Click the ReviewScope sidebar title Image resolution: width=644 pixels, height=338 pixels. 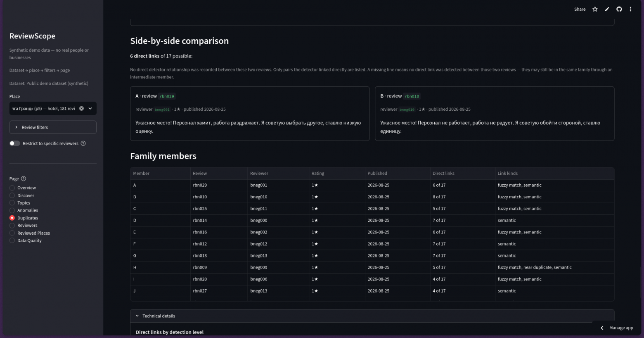[x=32, y=36]
